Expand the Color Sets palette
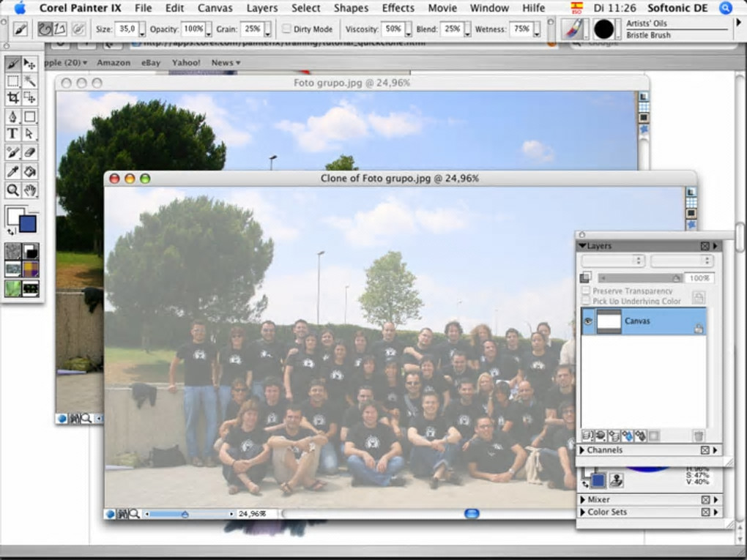This screenshot has height=560, width=747. pyautogui.click(x=583, y=512)
